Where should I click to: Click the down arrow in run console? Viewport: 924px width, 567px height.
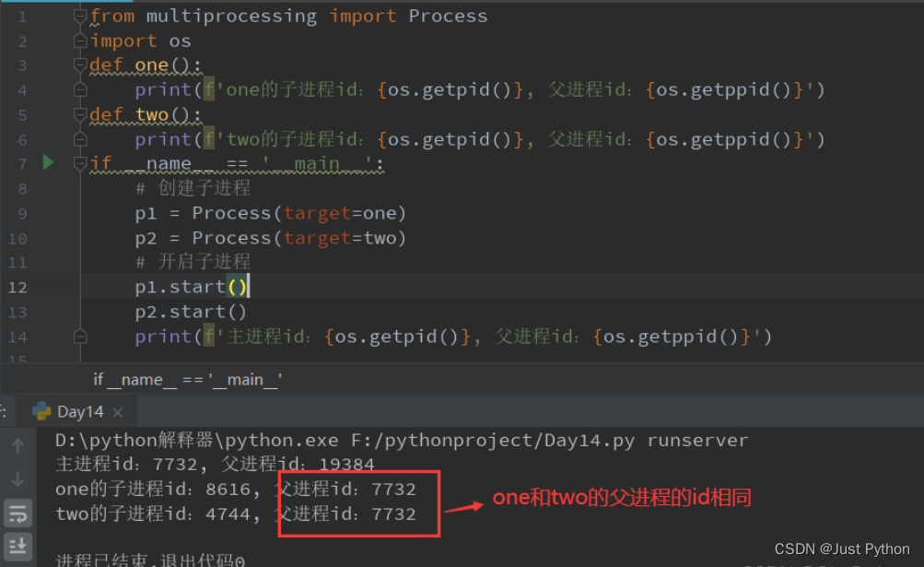pyautogui.click(x=18, y=479)
